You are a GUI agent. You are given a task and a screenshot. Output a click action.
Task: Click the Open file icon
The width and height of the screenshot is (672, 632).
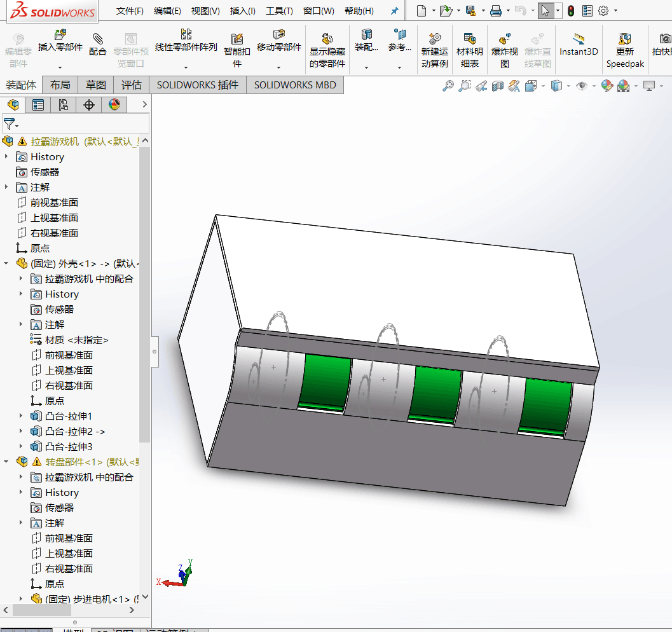[446, 11]
